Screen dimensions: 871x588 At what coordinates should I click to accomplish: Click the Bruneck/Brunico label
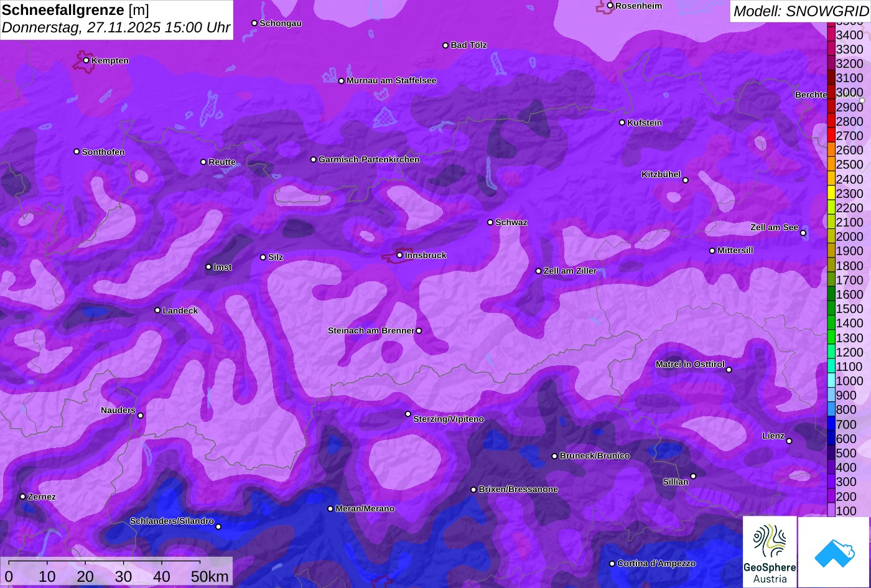pos(595,456)
